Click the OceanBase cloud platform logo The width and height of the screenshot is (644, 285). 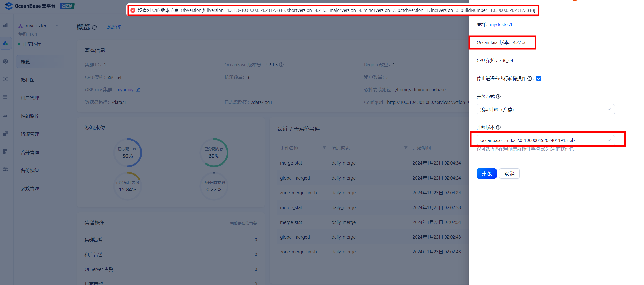[30, 6]
